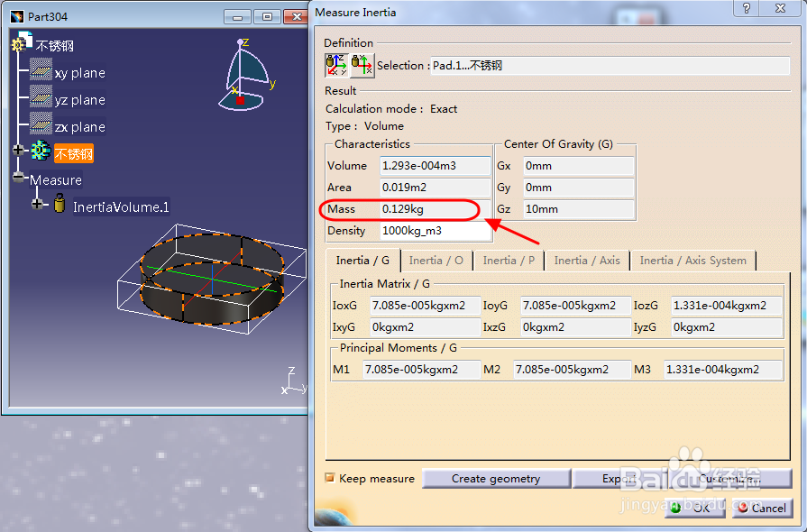Screen dimensions: 807x532
Task: Select the Measure node label
Action: [56, 180]
